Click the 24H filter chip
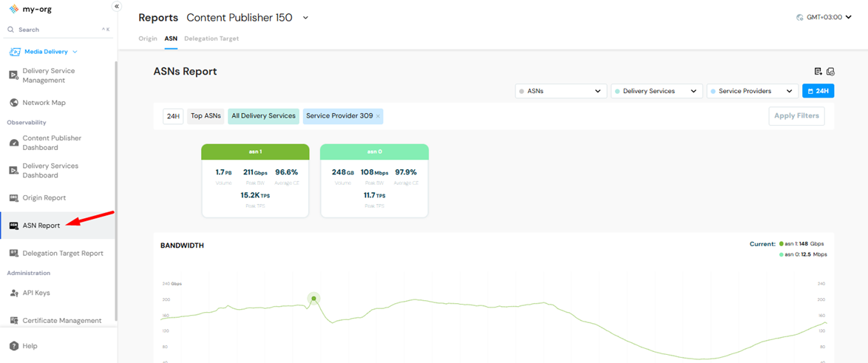 [x=173, y=116]
